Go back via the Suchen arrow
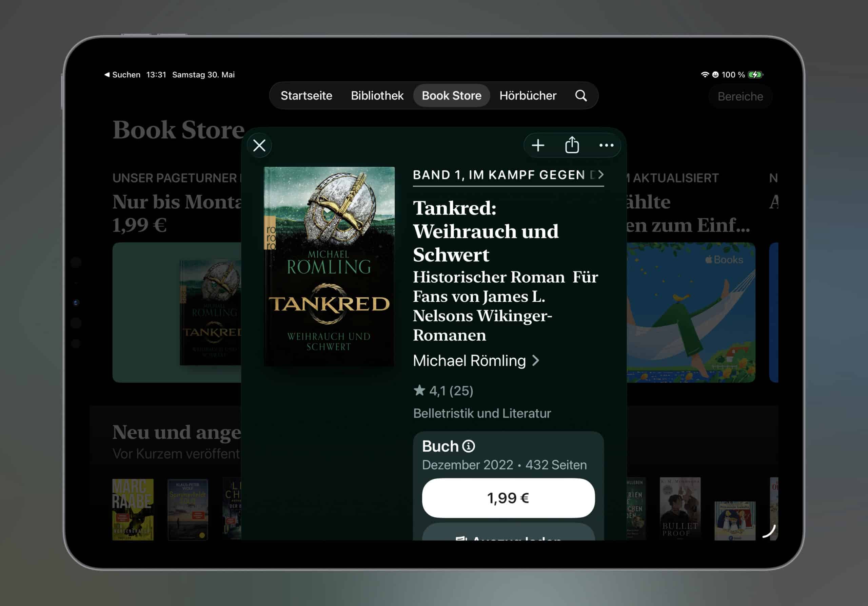Screen dimensions: 868x606 [x=122, y=75]
